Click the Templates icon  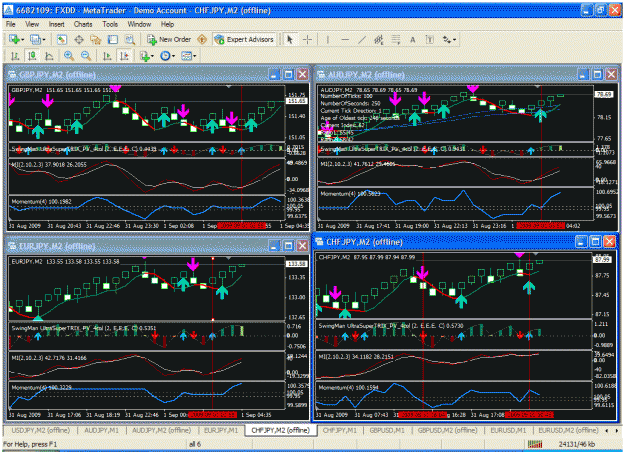coord(186,56)
